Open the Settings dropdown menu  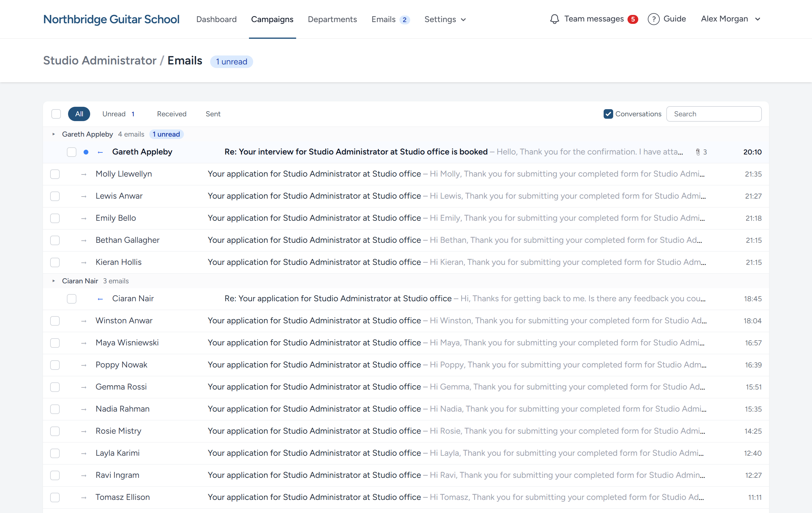(x=445, y=20)
